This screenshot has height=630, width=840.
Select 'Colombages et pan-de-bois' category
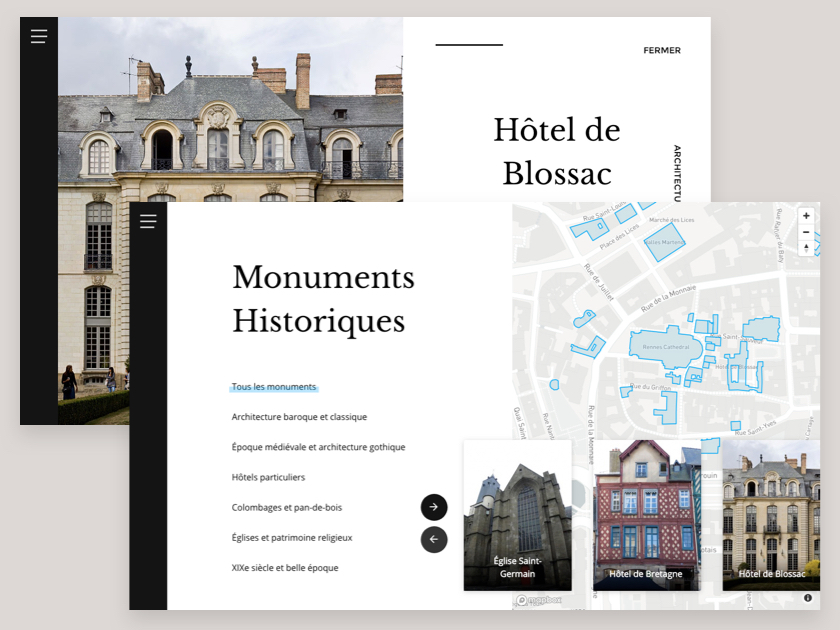(x=286, y=507)
